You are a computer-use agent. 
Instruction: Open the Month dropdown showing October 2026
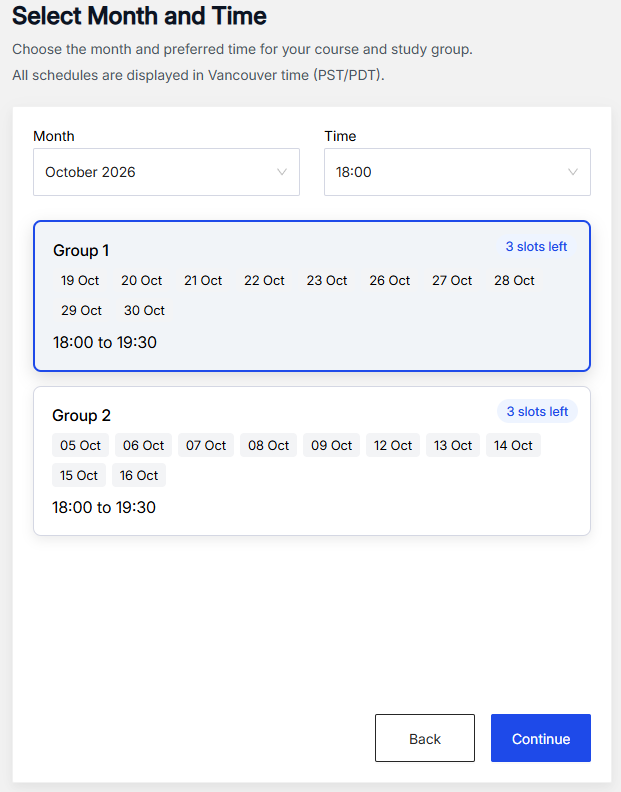point(166,172)
